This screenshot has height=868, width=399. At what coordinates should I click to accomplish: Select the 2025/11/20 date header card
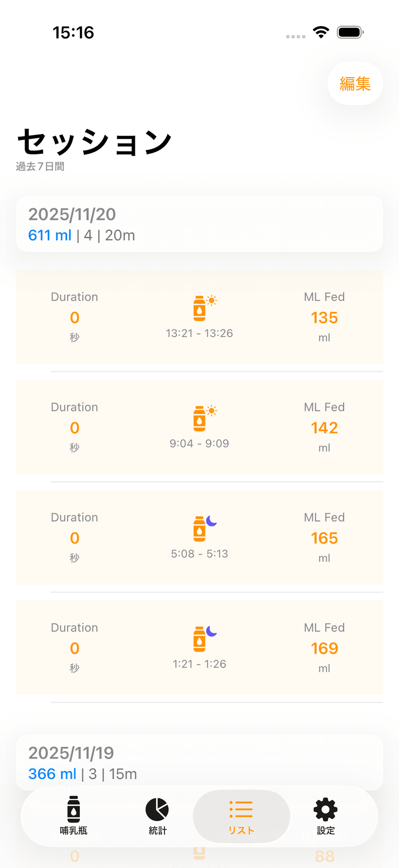[199, 224]
